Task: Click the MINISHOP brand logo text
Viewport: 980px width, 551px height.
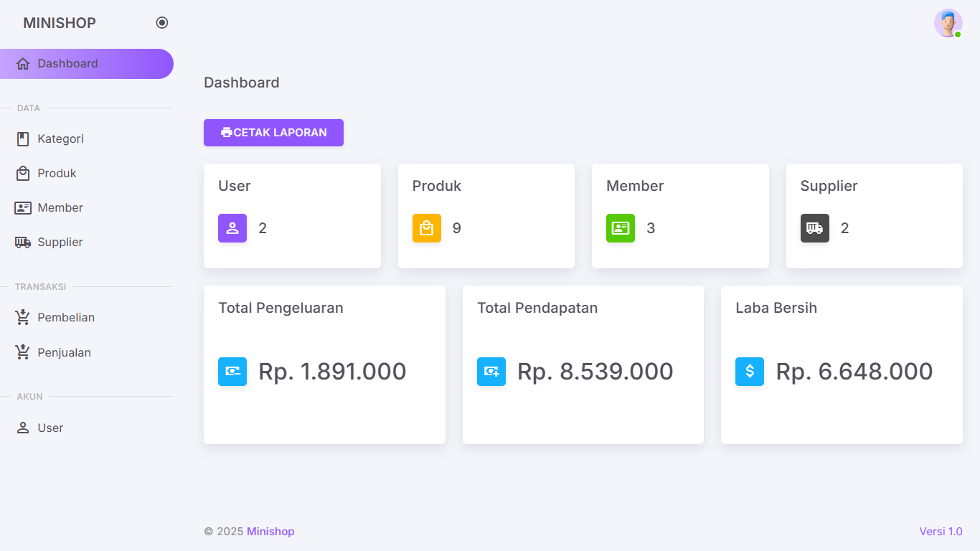Action: pos(60,23)
